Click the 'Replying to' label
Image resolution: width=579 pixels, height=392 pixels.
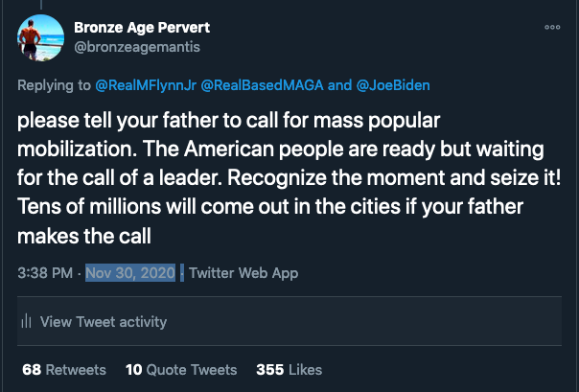tap(55, 85)
